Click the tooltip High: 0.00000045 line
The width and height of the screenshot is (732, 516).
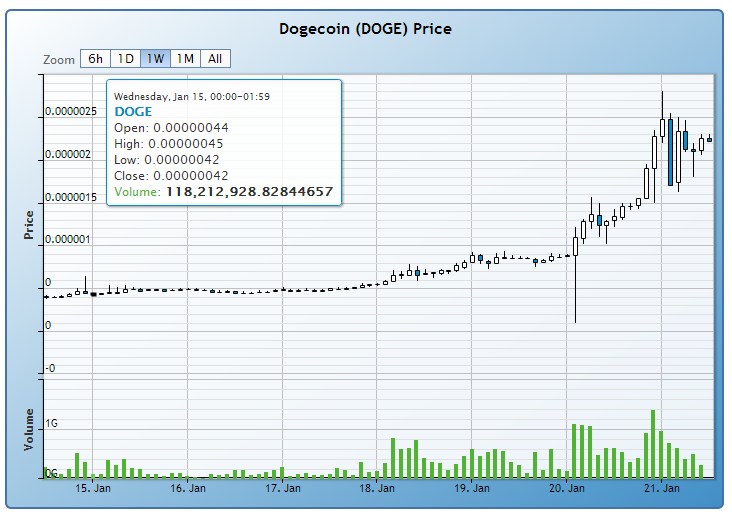click(169, 144)
